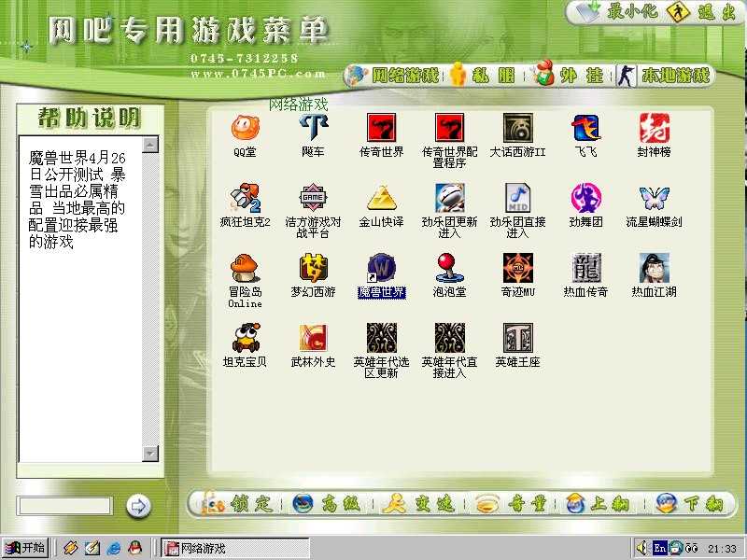The image size is (747, 560).
Task: Run 英雄年代直接进入 icon
Action: pos(450,338)
